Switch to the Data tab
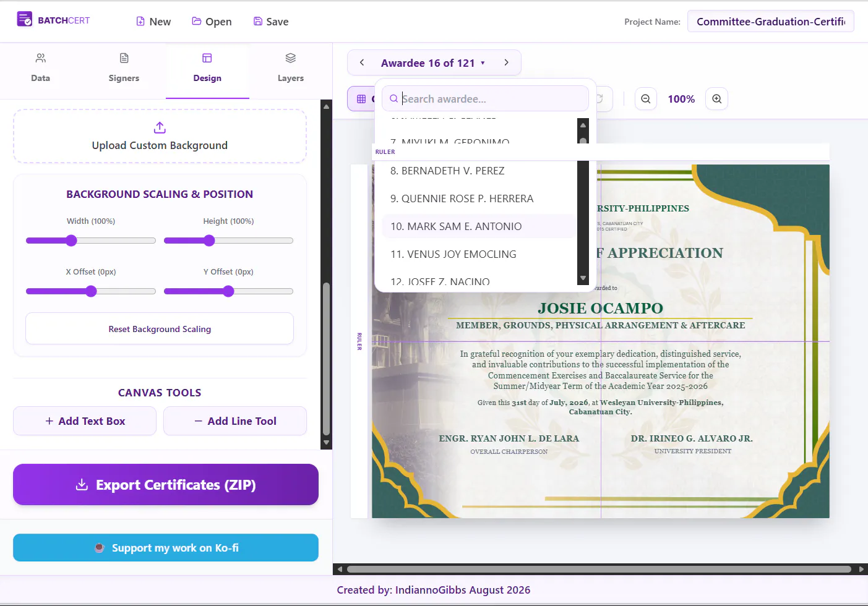Screen dimensions: 868x606 41,68
